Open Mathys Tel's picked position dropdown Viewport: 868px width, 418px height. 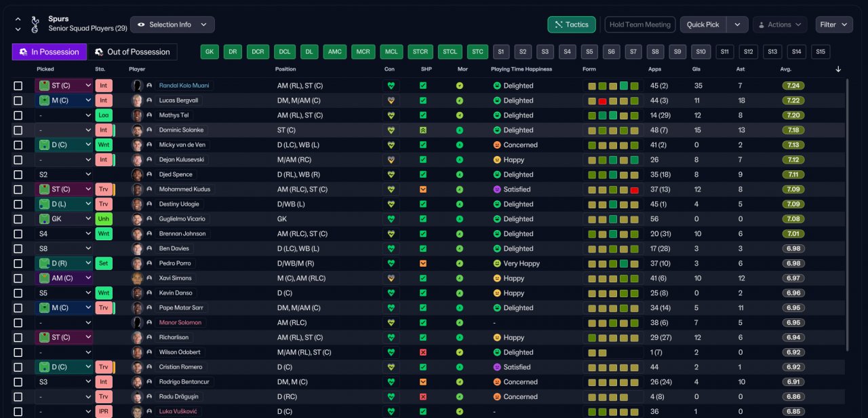tap(64, 115)
